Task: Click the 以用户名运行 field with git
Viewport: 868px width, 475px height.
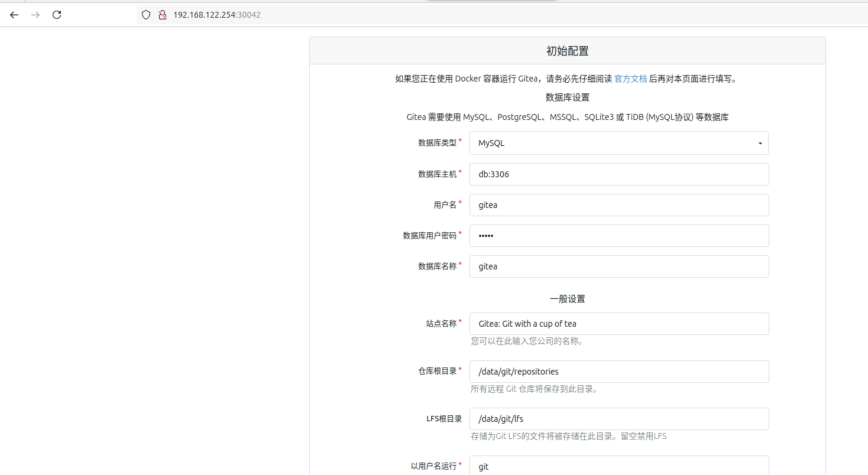Action: click(619, 466)
